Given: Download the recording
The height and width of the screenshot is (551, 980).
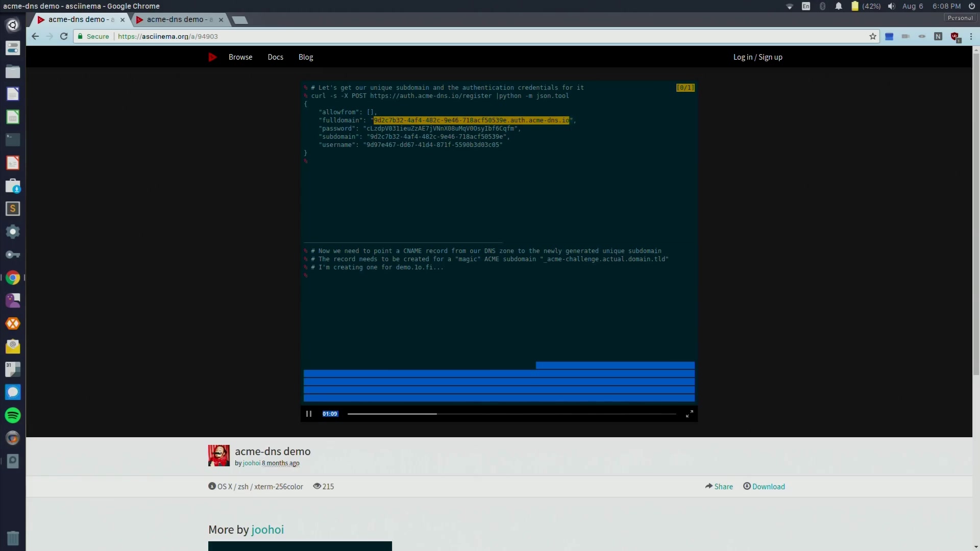Looking at the screenshot, I should pos(764,487).
